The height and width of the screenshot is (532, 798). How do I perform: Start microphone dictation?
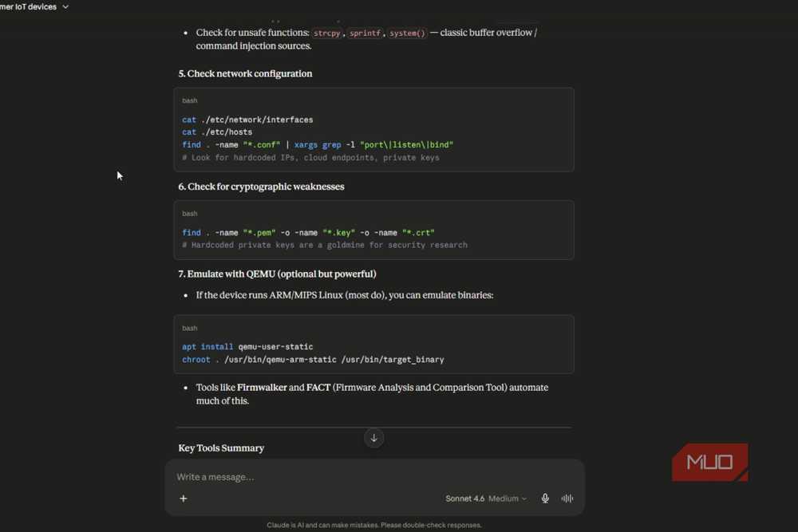click(x=545, y=499)
